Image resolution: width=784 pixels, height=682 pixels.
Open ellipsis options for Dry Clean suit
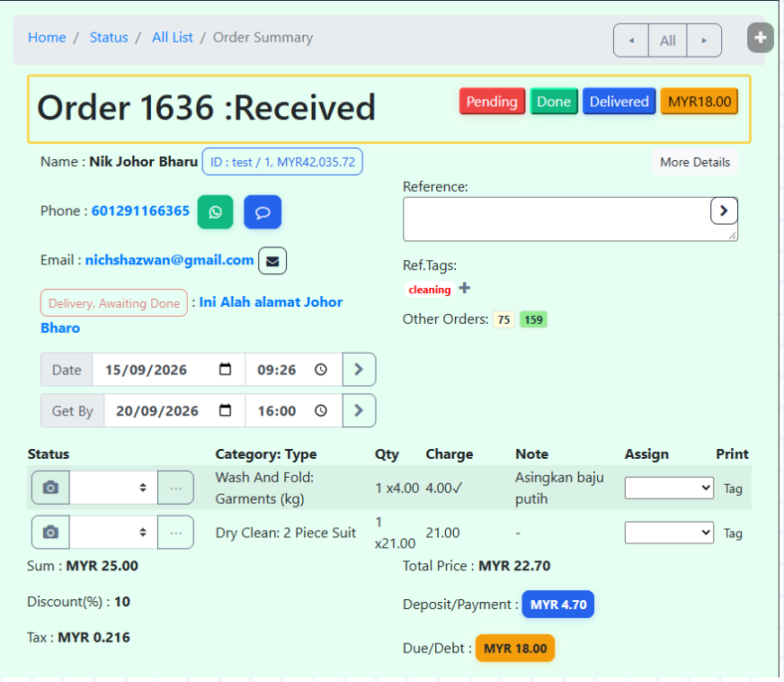175,533
